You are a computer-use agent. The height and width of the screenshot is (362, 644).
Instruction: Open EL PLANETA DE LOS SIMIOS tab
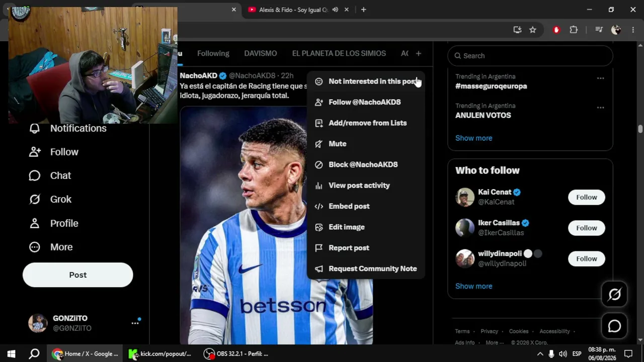tap(339, 53)
